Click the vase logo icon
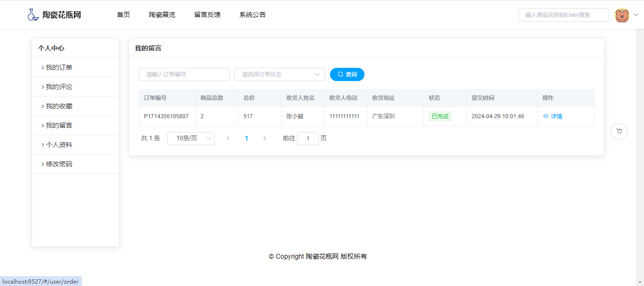644x286 pixels. point(33,15)
